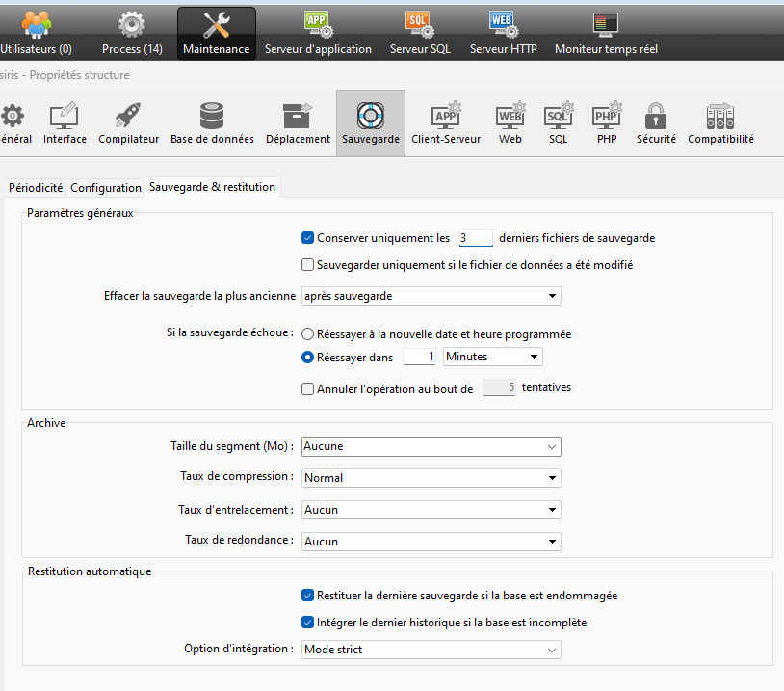Open the PHP settings icon
Viewport: 784px width, 691px height.
pyautogui.click(x=607, y=123)
